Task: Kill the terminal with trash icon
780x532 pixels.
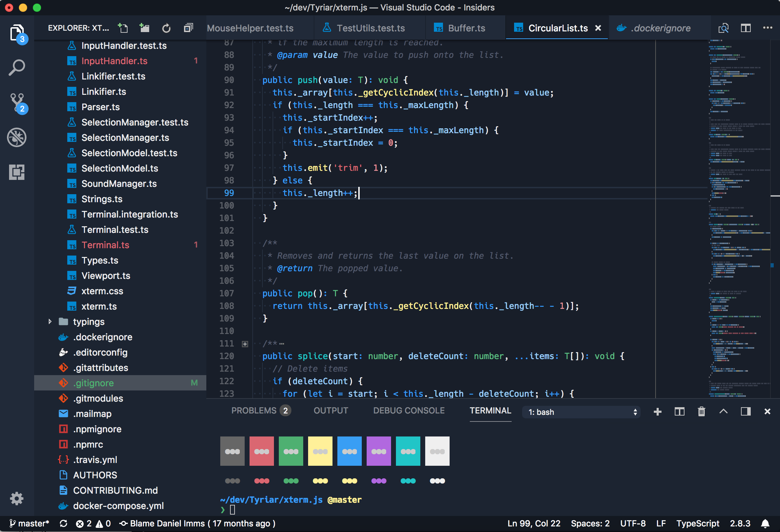Action: tap(702, 412)
